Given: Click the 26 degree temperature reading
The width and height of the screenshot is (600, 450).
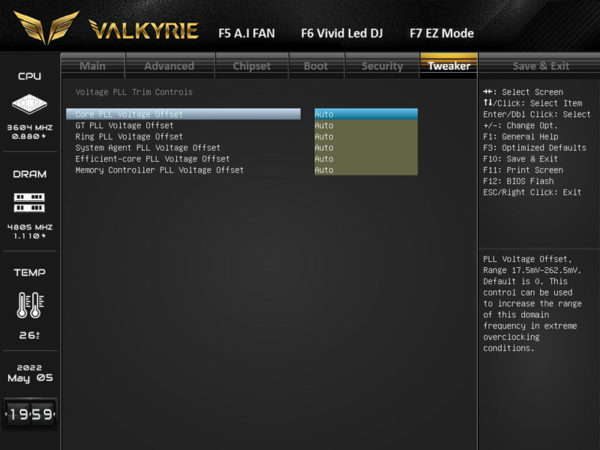Looking at the screenshot, I should (x=29, y=335).
